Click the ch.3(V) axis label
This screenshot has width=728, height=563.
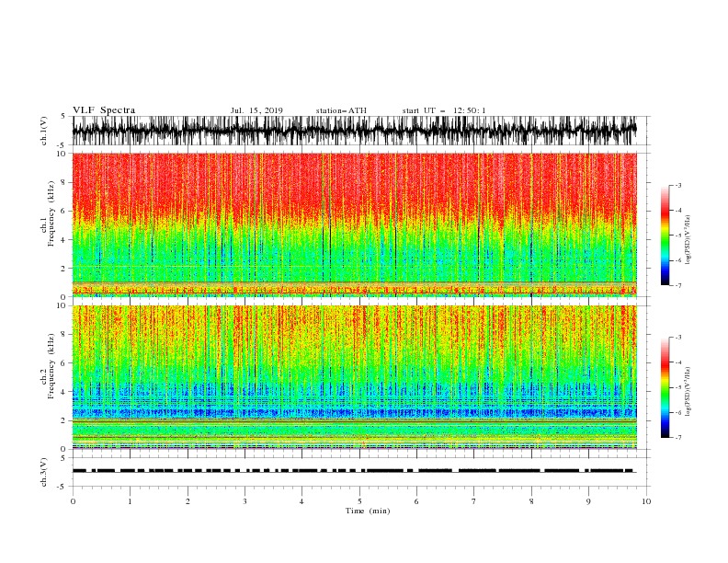(44, 472)
